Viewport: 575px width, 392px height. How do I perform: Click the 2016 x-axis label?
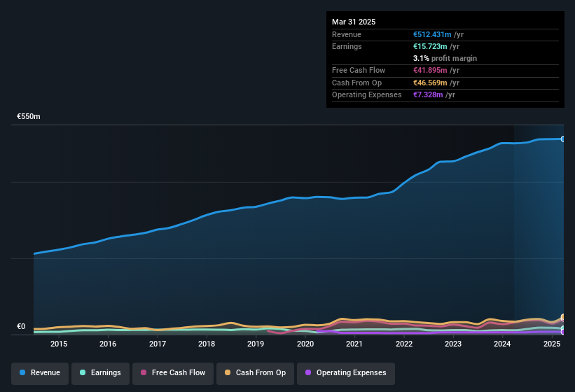pos(108,344)
